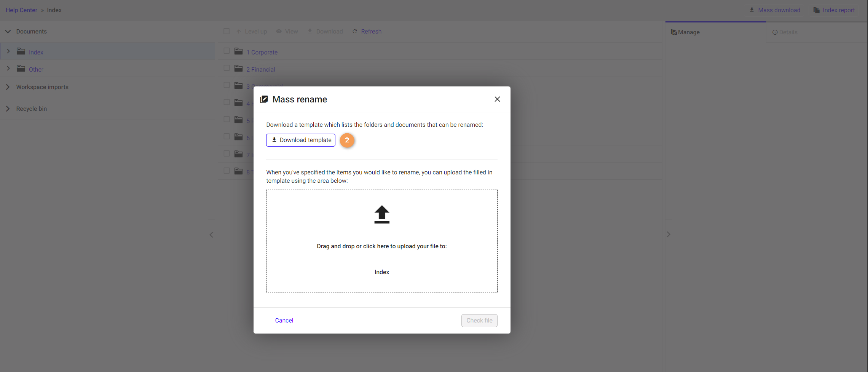Click the Check file button
868x372 pixels.
coord(479,321)
